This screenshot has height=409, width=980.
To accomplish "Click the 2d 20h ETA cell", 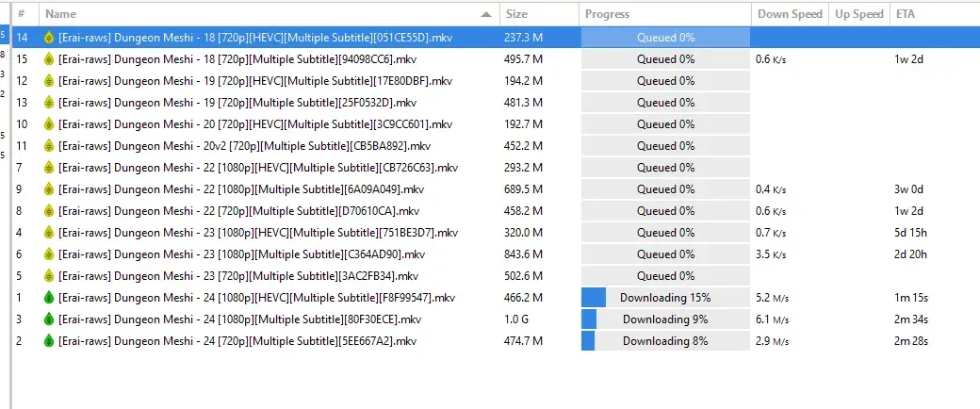I will [910, 254].
